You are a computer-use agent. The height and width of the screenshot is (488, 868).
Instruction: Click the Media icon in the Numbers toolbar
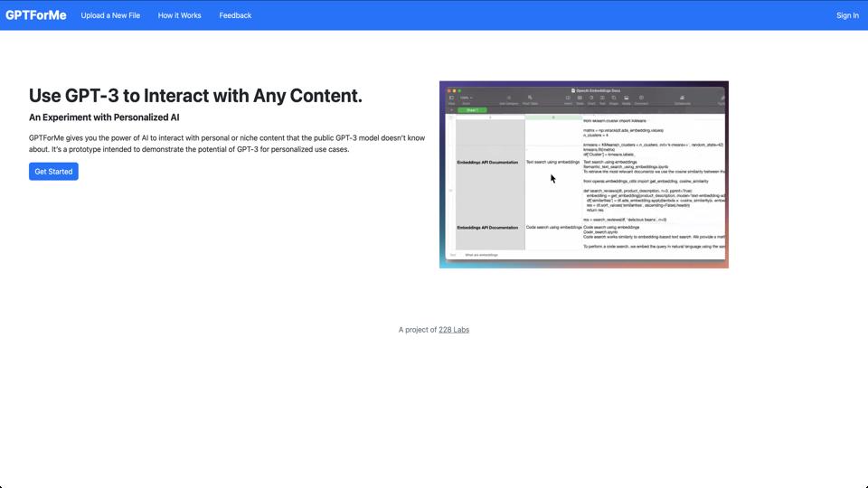[x=626, y=99]
